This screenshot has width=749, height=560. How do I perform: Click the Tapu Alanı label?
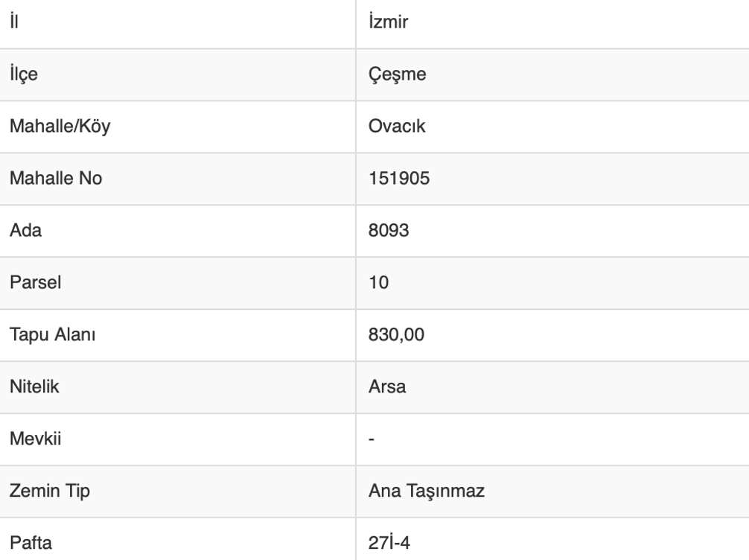52,335
